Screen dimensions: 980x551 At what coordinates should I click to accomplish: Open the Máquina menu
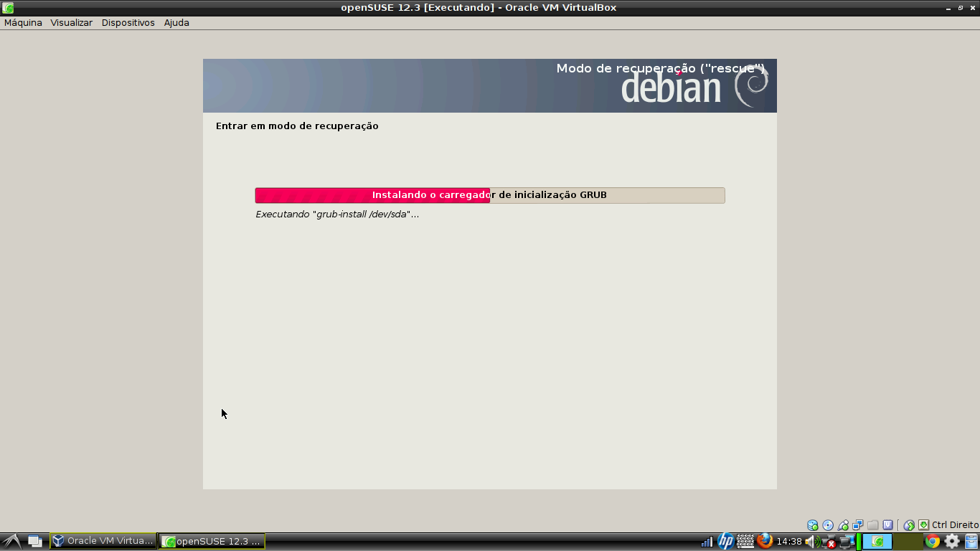click(22, 22)
